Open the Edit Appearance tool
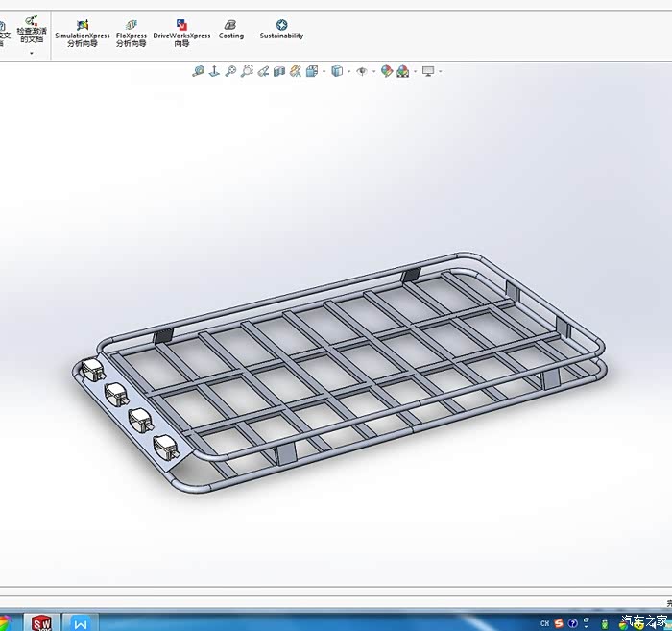This screenshot has height=631, width=672. click(387, 71)
